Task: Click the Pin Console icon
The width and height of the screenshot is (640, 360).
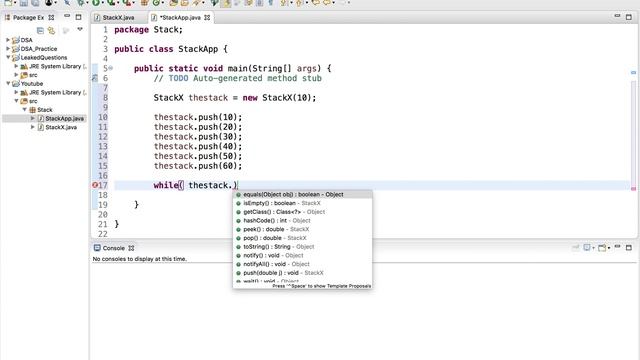Action: (x=576, y=247)
